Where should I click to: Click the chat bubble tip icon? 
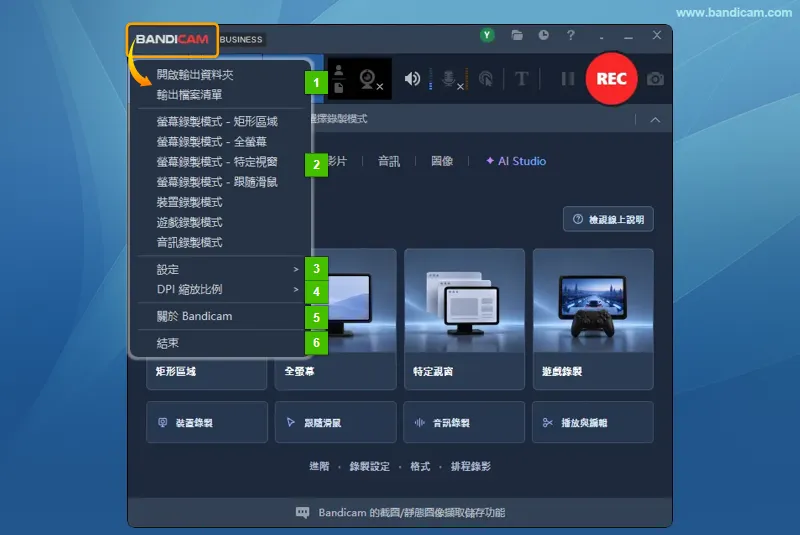pos(302,513)
